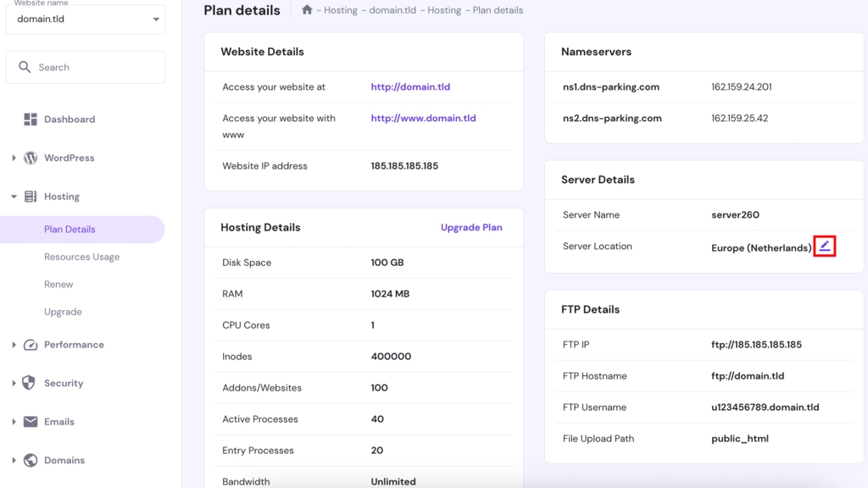The image size is (868, 488).
Task: Expand the WordPress sidebar section
Action: click(x=14, y=158)
